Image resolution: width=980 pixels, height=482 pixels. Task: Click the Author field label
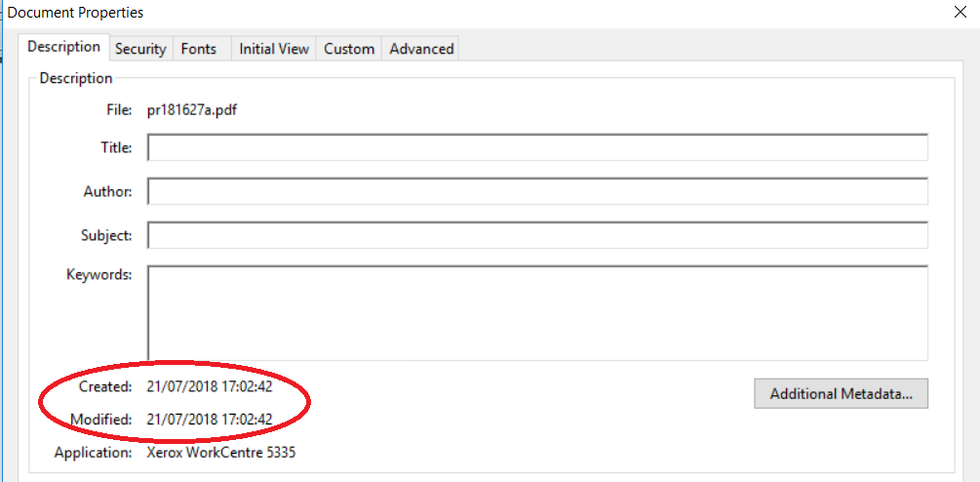(107, 191)
